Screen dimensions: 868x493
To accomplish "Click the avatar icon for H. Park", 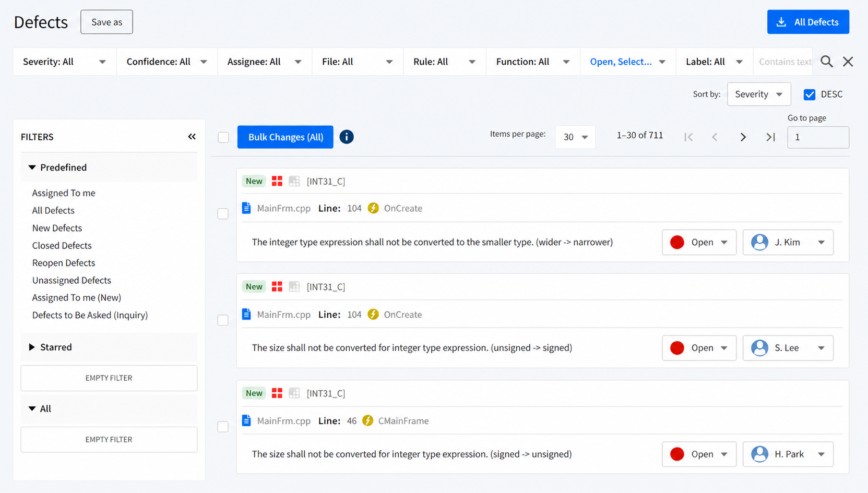I will coord(759,454).
